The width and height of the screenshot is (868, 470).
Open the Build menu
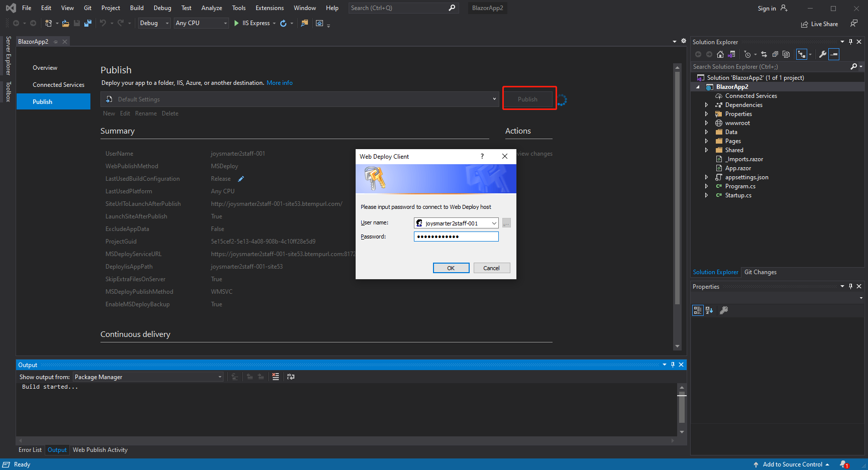coord(136,8)
